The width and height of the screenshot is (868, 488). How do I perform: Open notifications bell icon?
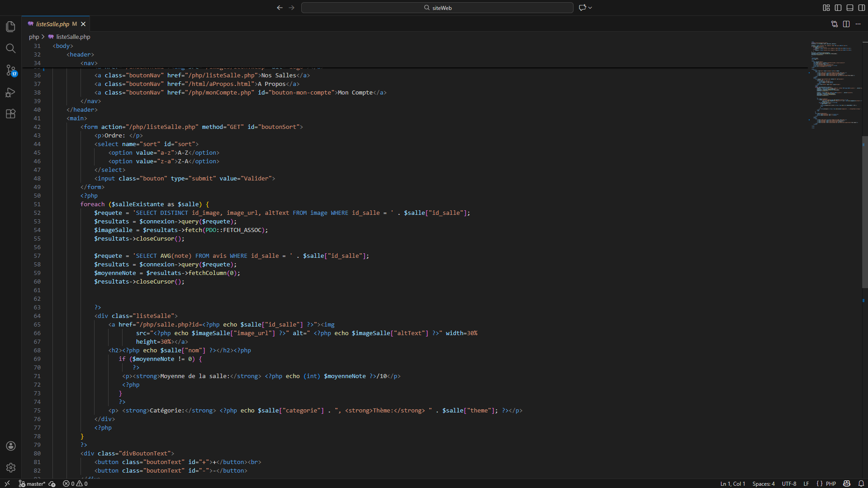coord(861,483)
